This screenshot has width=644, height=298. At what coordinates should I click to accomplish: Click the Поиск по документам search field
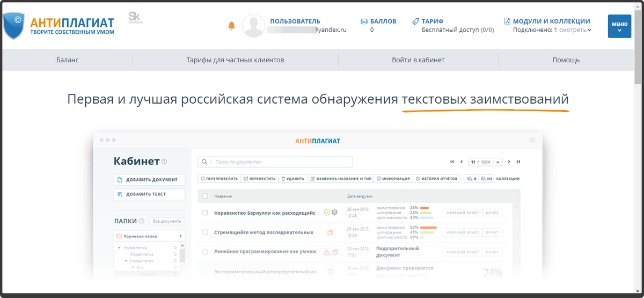tap(275, 162)
